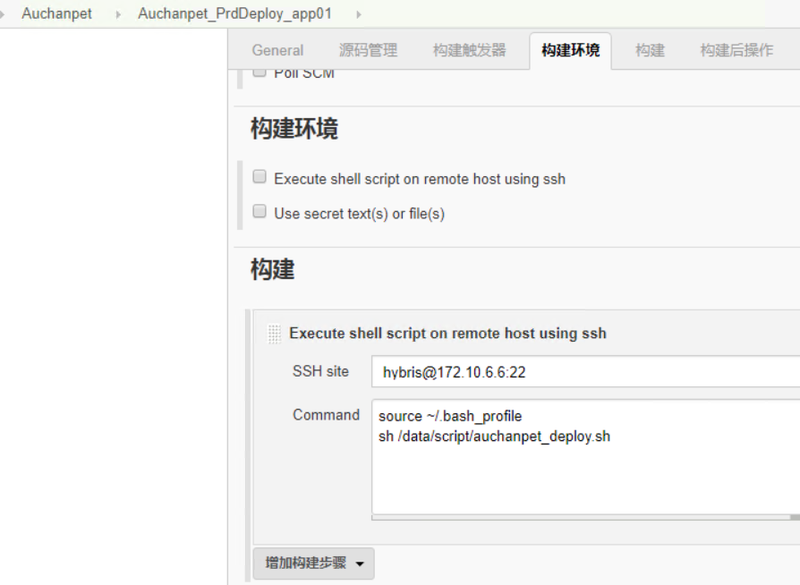Click the 构建环境 section heading

tap(294, 129)
